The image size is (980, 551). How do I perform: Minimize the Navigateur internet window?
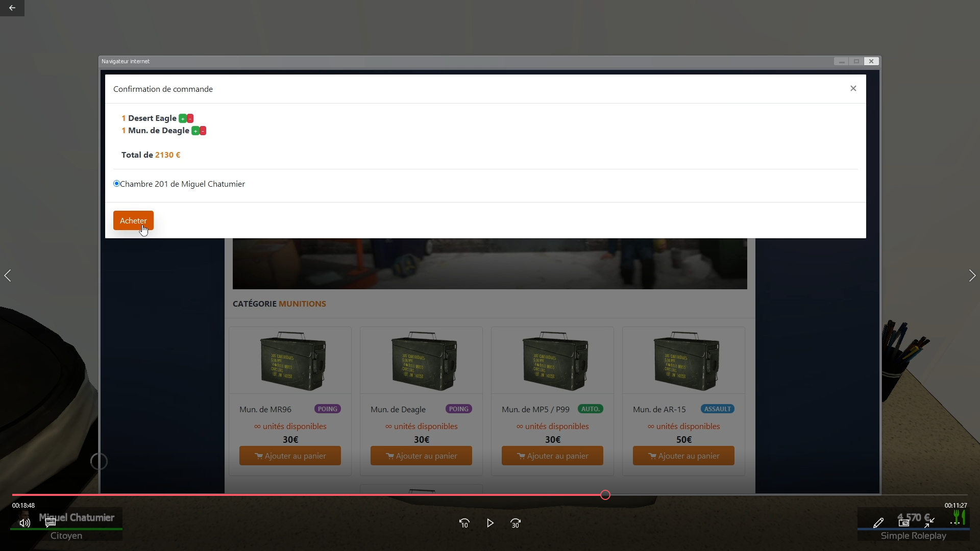(841, 61)
